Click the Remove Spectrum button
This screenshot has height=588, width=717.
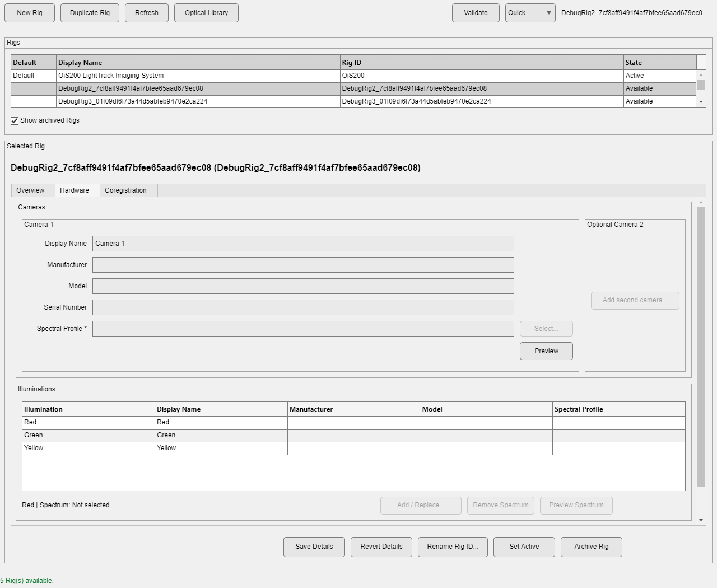[501, 505]
